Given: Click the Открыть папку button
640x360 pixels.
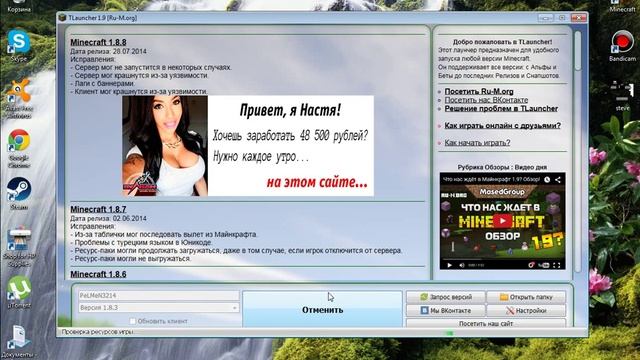Looking at the screenshot, I should (527, 297).
